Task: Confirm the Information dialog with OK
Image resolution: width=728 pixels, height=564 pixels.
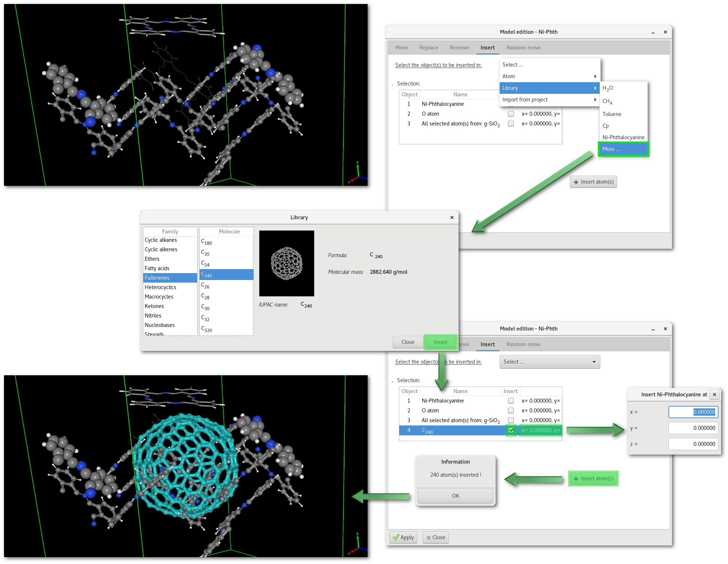Action: (x=455, y=496)
